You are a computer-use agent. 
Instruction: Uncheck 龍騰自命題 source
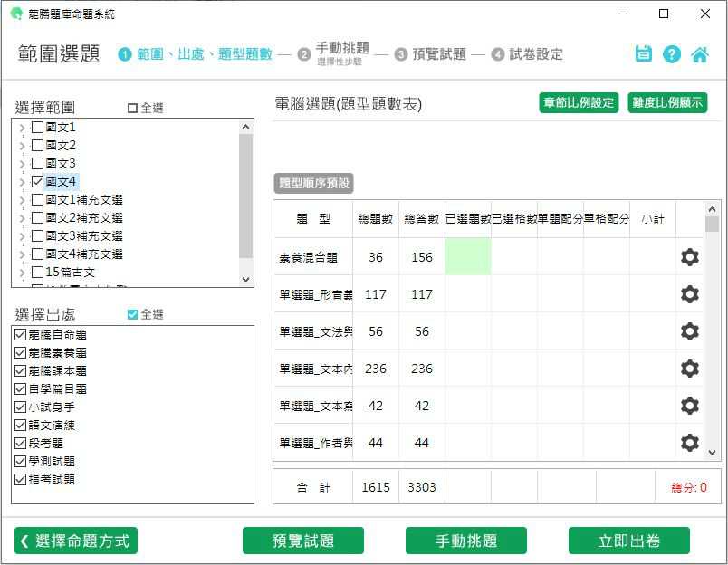[20, 334]
